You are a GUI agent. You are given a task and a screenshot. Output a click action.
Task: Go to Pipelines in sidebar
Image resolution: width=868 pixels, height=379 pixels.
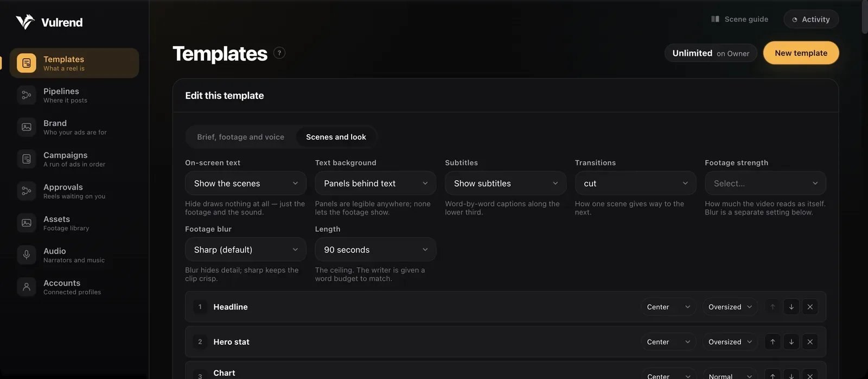pos(74,95)
